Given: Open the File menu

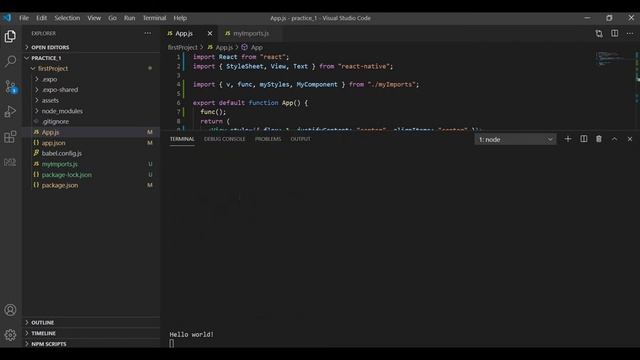Looking at the screenshot, I should pyautogui.click(x=24, y=18).
